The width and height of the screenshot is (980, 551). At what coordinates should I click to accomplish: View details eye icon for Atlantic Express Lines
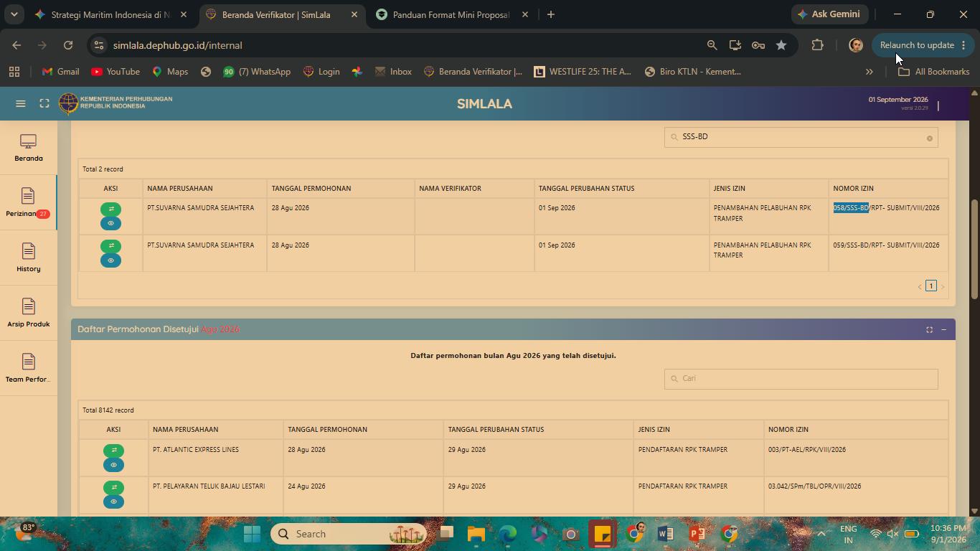pos(113,465)
